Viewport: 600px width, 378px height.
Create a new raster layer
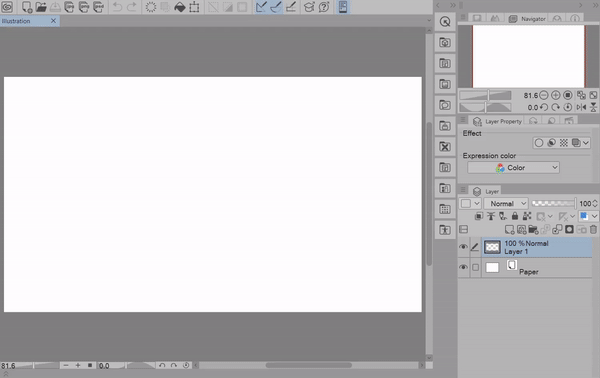pyautogui.click(x=510, y=229)
